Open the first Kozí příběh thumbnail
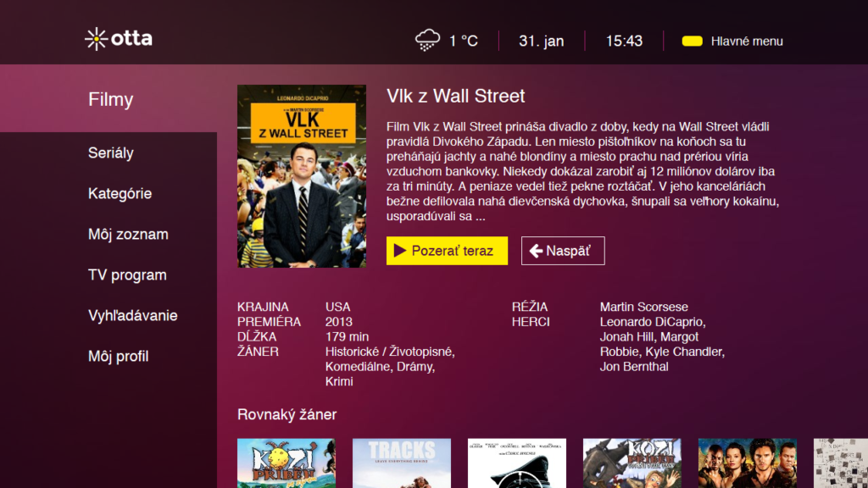Image resolution: width=868 pixels, height=488 pixels. tap(287, 463)
